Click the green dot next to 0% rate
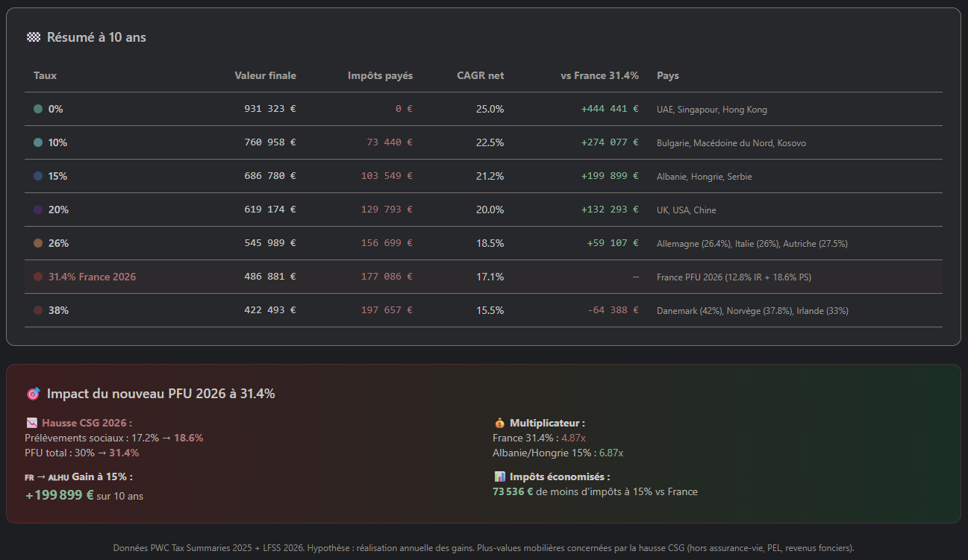Viewport: 968px width, 560px height. click(x=38, y=109)
